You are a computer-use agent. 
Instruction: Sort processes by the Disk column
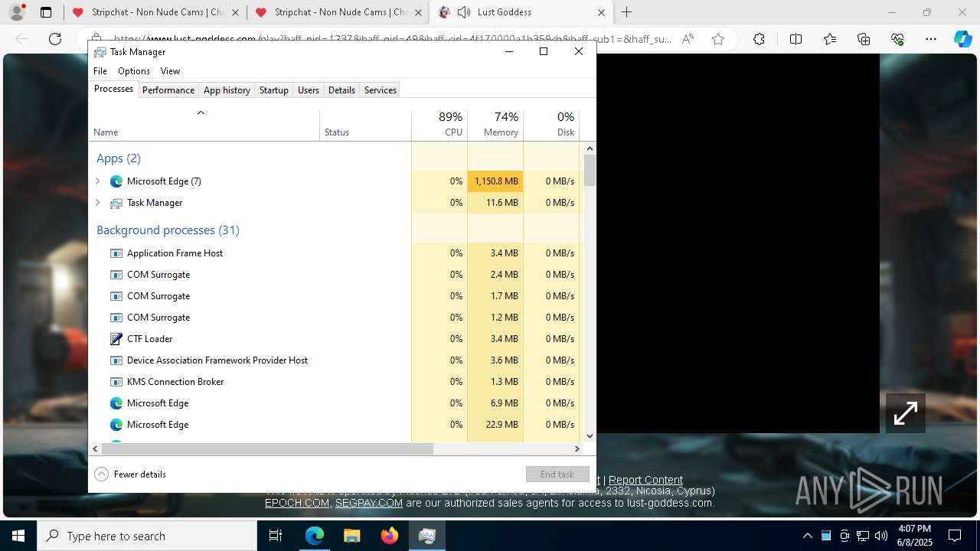(x=551, y=126)
